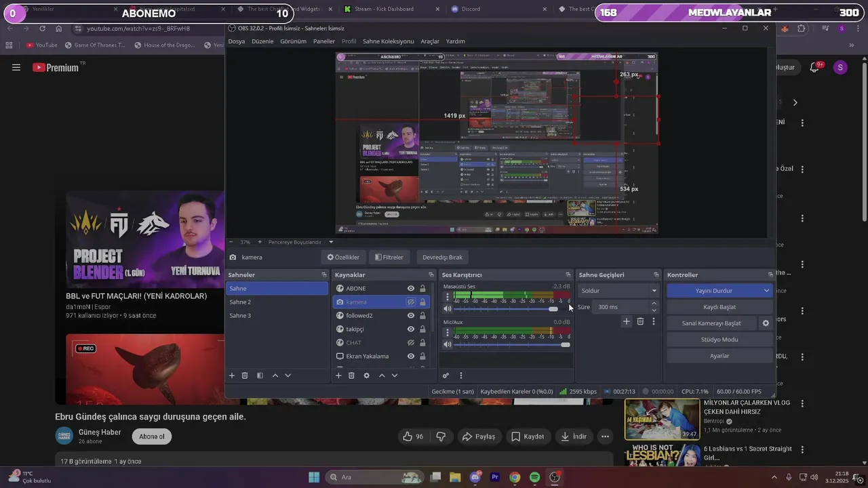Image resolution: width=868 pixels, height=488 pixels.
Task: Increase transition Süre value
Action: [654, 304]
